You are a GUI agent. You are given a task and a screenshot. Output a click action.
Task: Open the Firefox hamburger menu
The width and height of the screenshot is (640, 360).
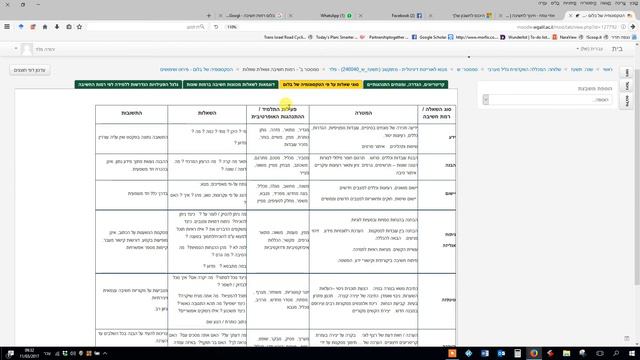tap(7, 27)
